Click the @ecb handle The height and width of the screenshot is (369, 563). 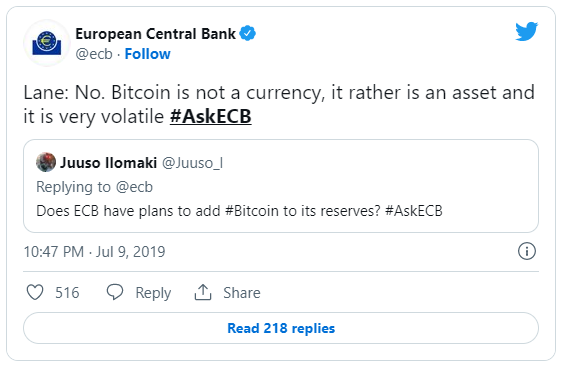pos(94,54)
